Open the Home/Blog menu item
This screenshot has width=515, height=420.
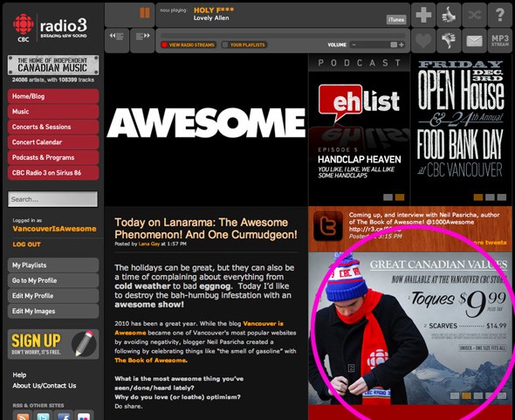[53, 96]
